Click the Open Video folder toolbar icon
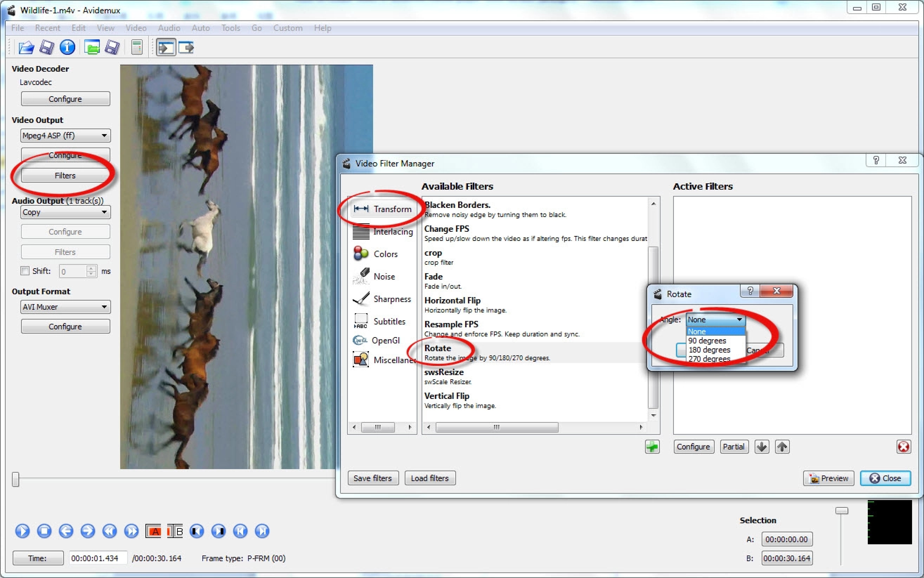Screen dimensions: 924x578 (26, 48)
